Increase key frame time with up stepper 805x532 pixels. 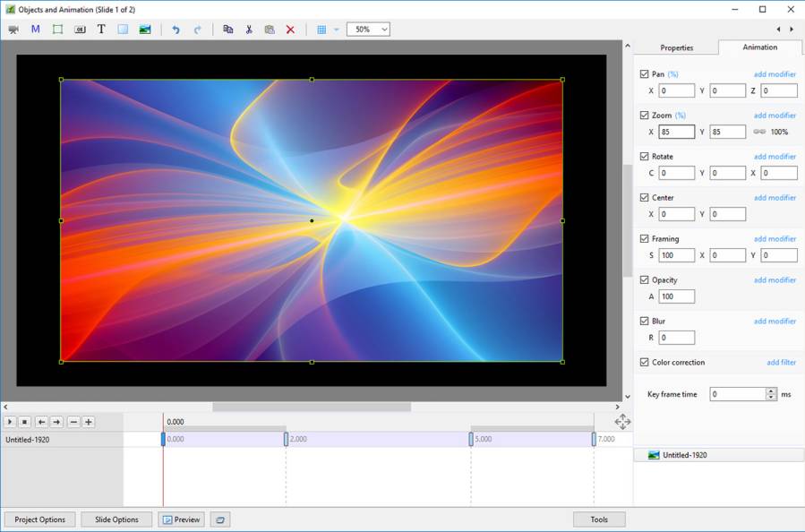[x=771, y=390]
